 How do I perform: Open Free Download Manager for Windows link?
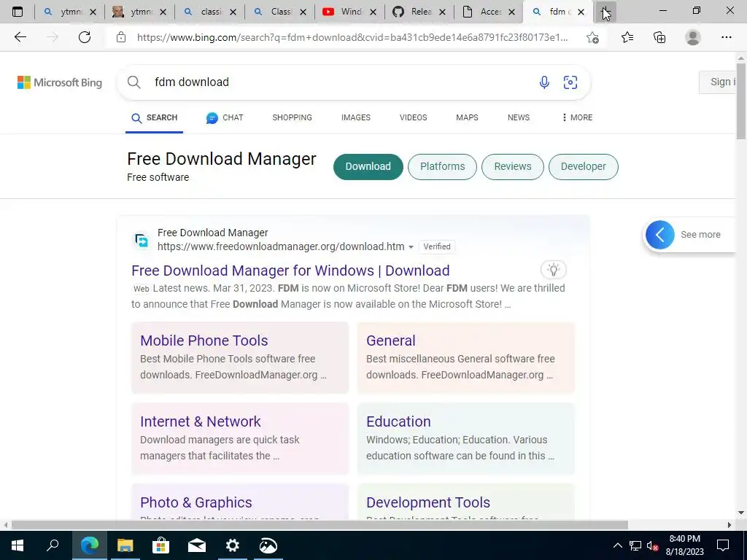coord(290,271)
